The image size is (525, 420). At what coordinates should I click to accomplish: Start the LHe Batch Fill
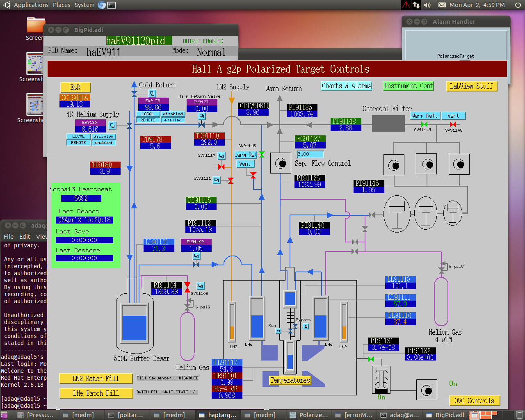coord(96,393)
